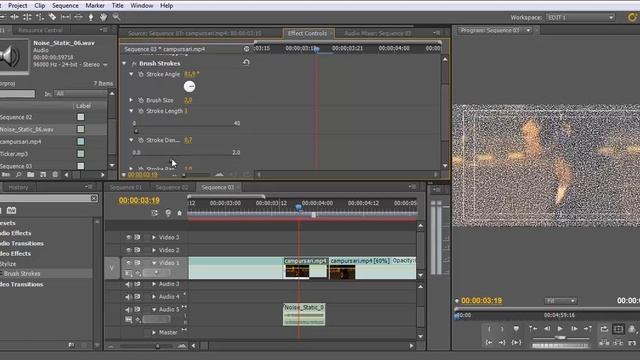Click the Set In Point button
The image size is (640, 360).
pos(489,329)
